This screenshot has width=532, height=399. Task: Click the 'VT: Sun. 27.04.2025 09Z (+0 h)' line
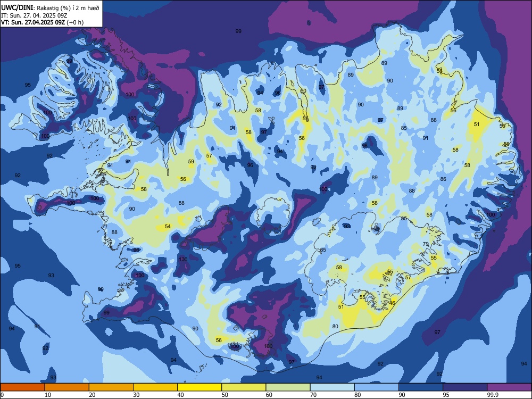(42, 22)
